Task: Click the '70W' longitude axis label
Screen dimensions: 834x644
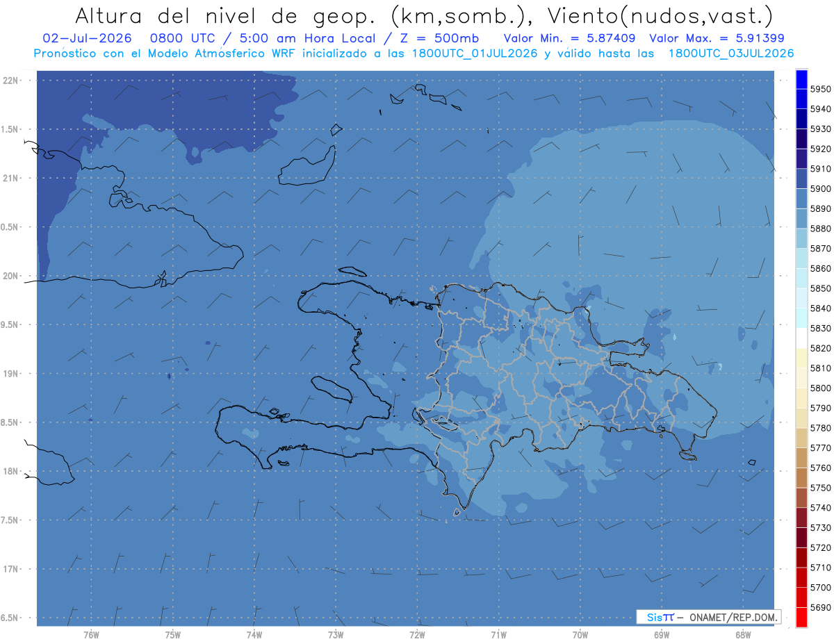Action: [x=580, y=634]
